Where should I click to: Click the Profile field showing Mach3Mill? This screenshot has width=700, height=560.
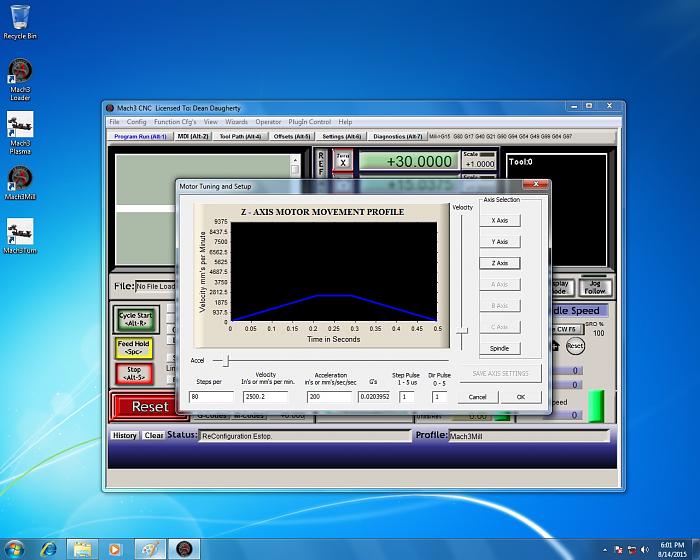[529, 436]
